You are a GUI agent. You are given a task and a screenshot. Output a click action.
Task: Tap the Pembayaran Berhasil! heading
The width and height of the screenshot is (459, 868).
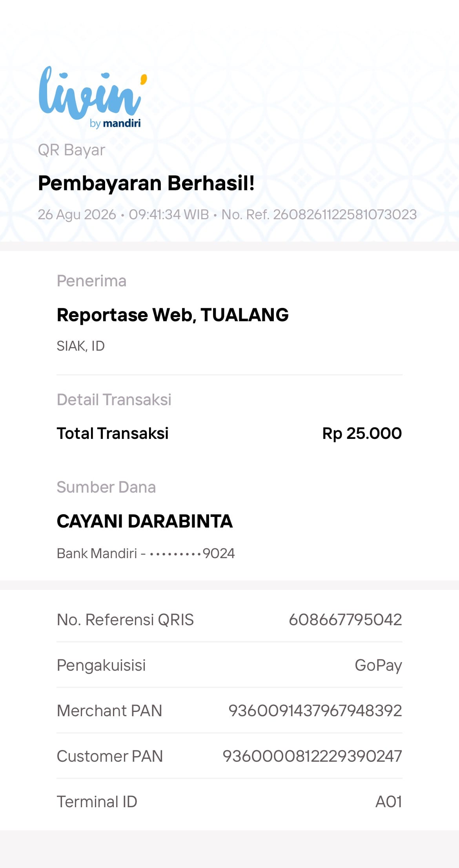pyautogui.click(x=146, y=183)
